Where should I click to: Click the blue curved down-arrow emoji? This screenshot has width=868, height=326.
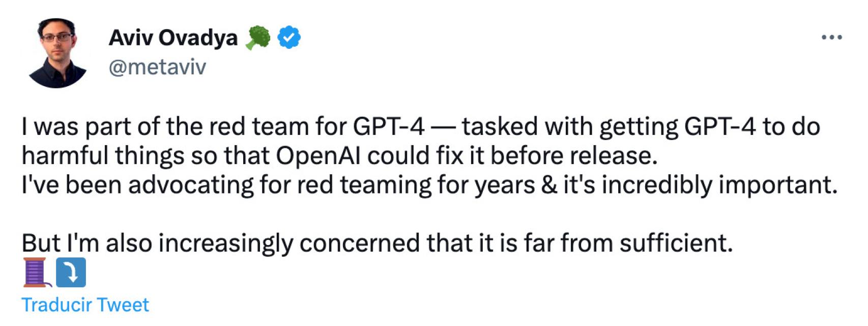click(71, 273)
